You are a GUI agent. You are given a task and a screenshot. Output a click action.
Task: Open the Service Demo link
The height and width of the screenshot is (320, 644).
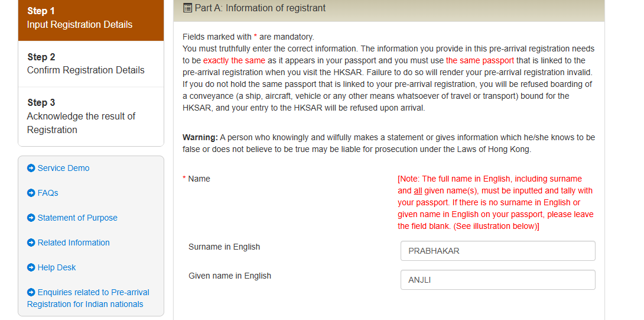[63, 168]
